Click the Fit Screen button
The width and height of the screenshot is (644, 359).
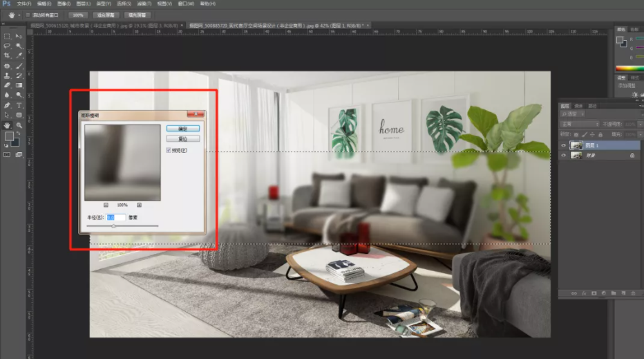106,15
